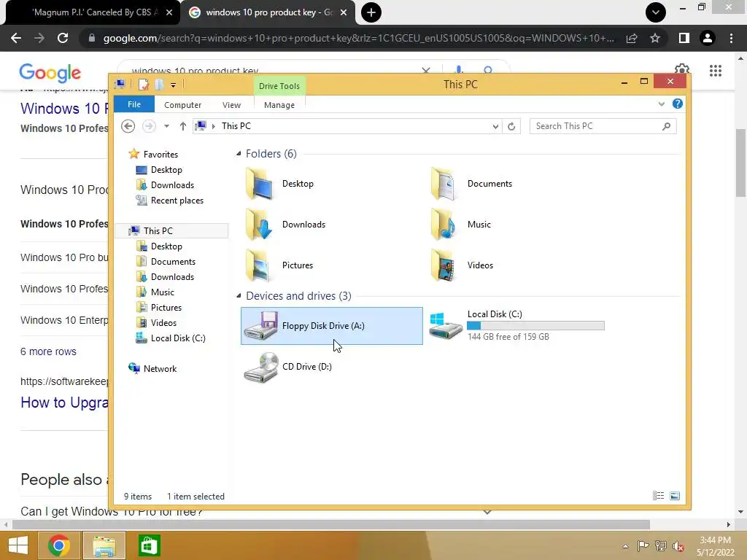747x560 pixels.
Task: Click '6 more rows' link
Action: [x=48, y=351]
